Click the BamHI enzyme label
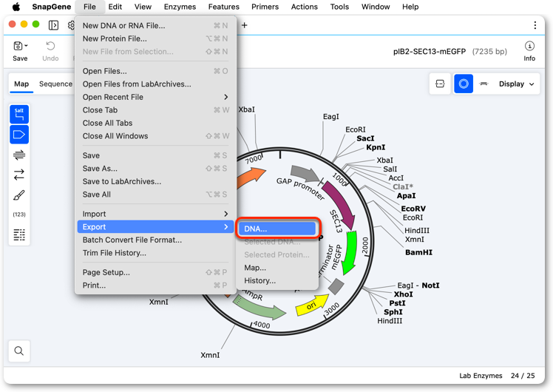Image resolution: width=553 pixels, height=392 pixels. (x=418, y=252)
